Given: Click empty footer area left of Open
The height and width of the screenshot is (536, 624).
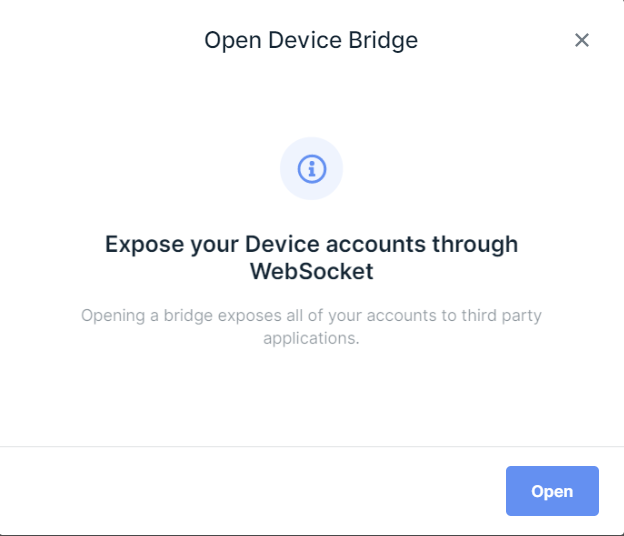Looking at the screenshot, I should coord(250,491).
